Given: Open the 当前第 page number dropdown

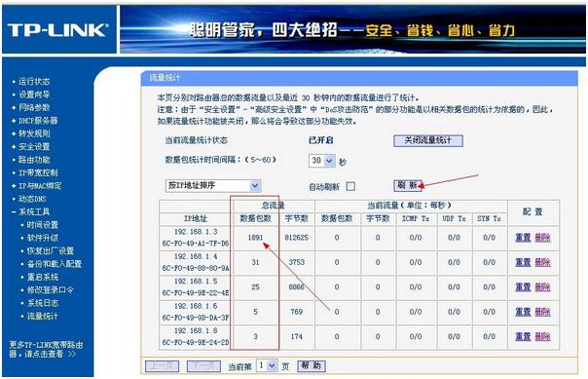Looking at the screenshot, I should point(267,365).
